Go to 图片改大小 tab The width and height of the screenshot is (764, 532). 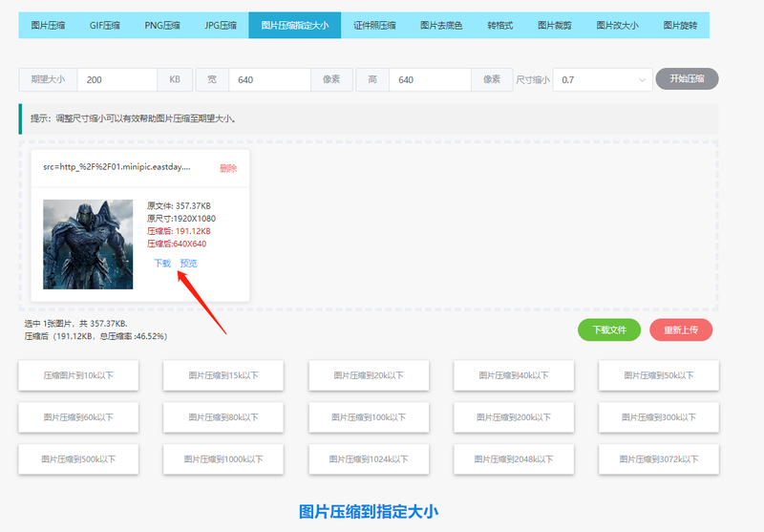(617, 26)
